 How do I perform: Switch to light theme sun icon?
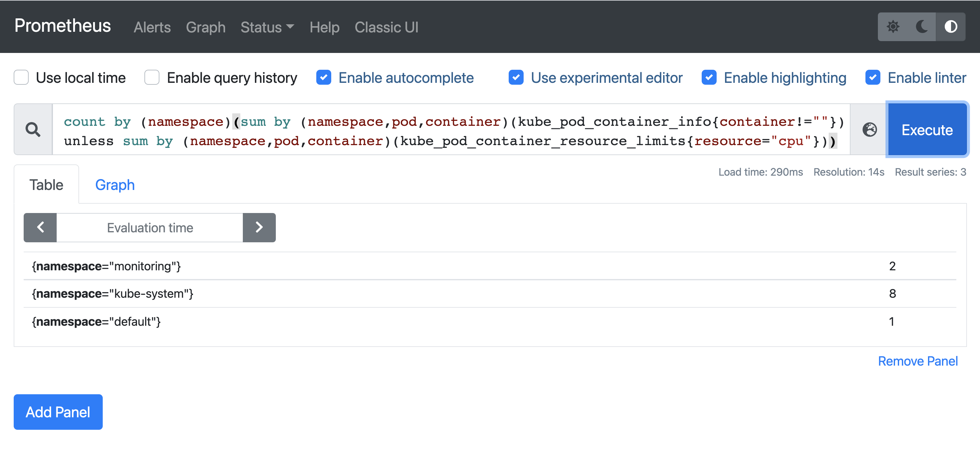click(x=893, y=27)
